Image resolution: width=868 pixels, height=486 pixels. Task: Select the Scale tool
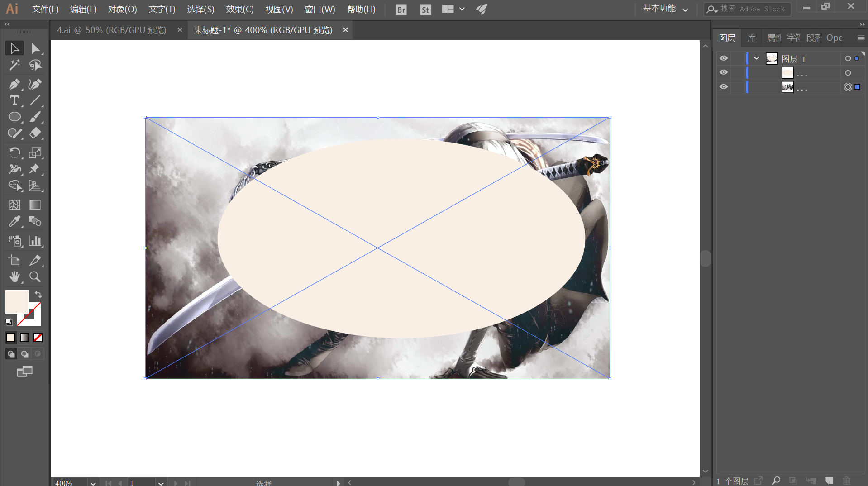pyautogui.click(x=35, y=152)
